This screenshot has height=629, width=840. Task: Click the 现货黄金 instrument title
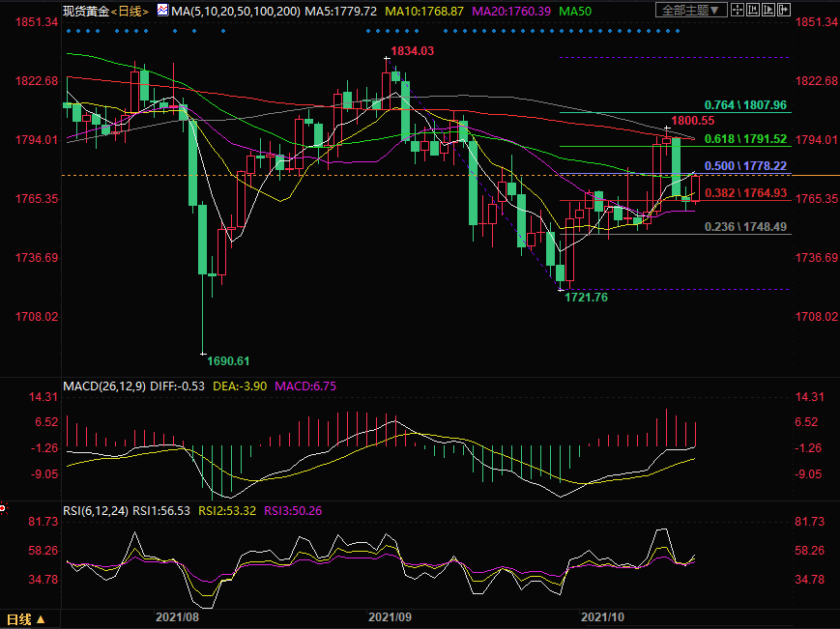pyautogui.click(x=84, y=11)
